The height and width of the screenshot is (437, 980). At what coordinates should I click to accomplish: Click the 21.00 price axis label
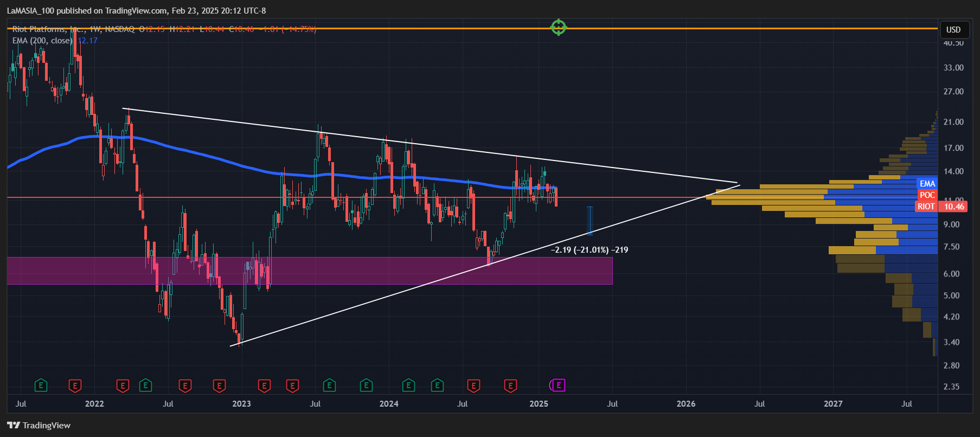(x=953, y=122)
